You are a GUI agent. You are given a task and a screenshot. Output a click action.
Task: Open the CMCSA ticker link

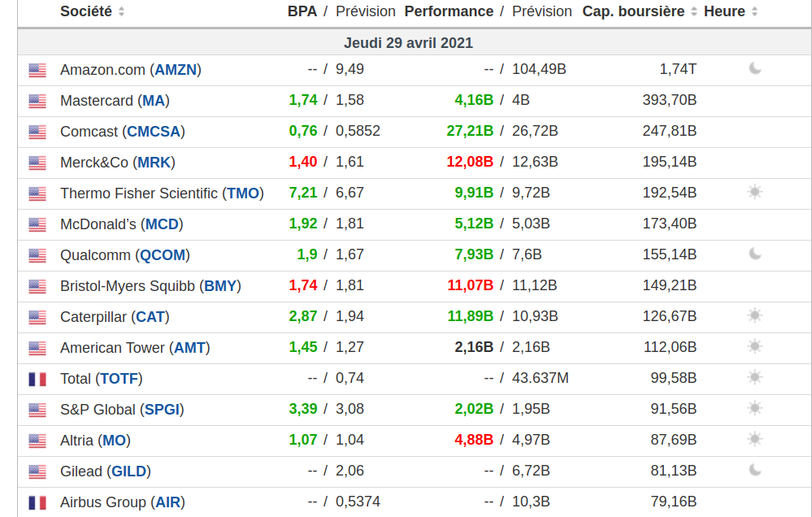click(x=155, y=132)
